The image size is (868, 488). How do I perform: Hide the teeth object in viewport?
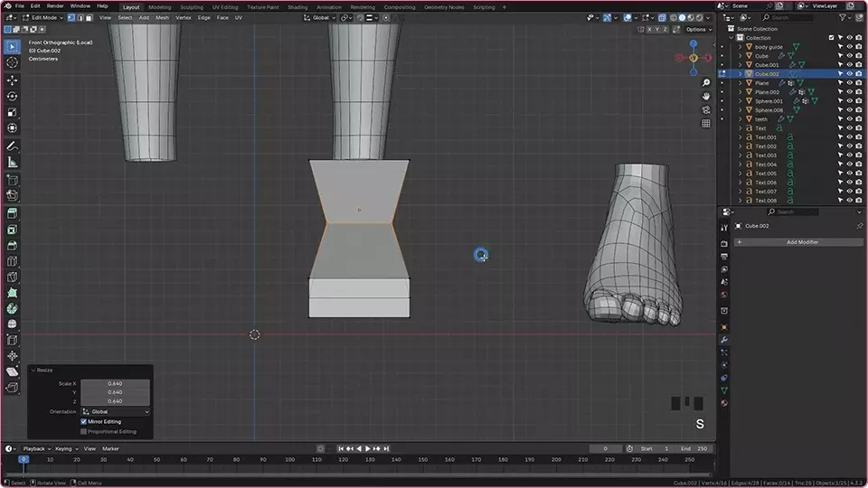850,119
